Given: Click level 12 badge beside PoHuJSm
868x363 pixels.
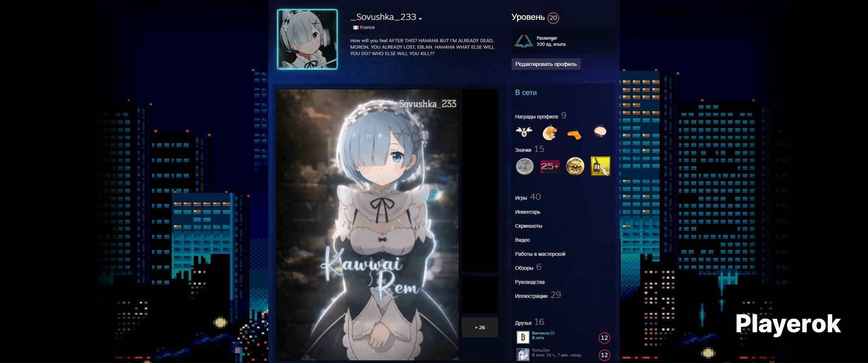Looking at the screenshot, I should tap(604, 355).
